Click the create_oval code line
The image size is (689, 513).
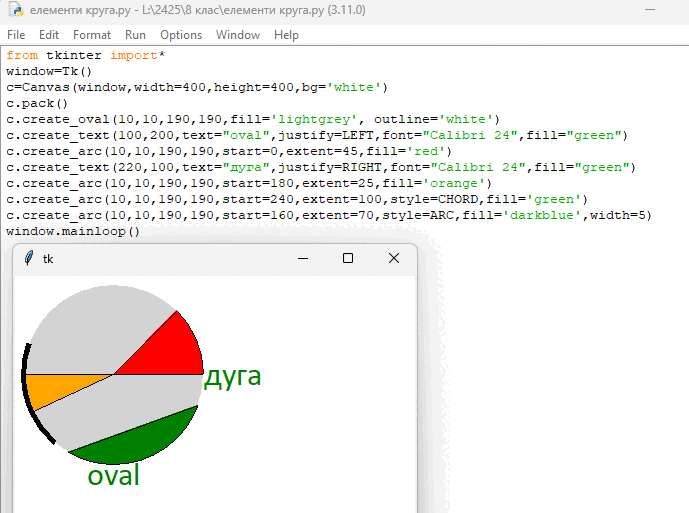click(x=253, y=119)
